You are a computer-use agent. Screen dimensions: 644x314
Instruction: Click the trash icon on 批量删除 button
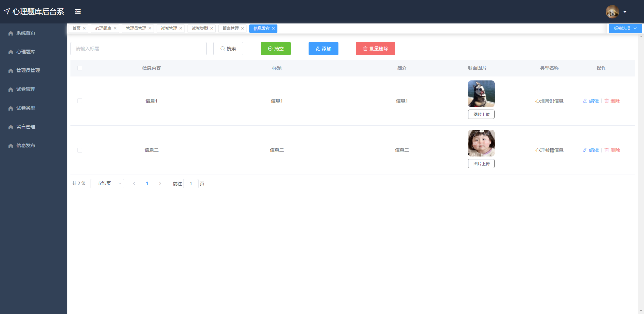[x=366, y=49]
